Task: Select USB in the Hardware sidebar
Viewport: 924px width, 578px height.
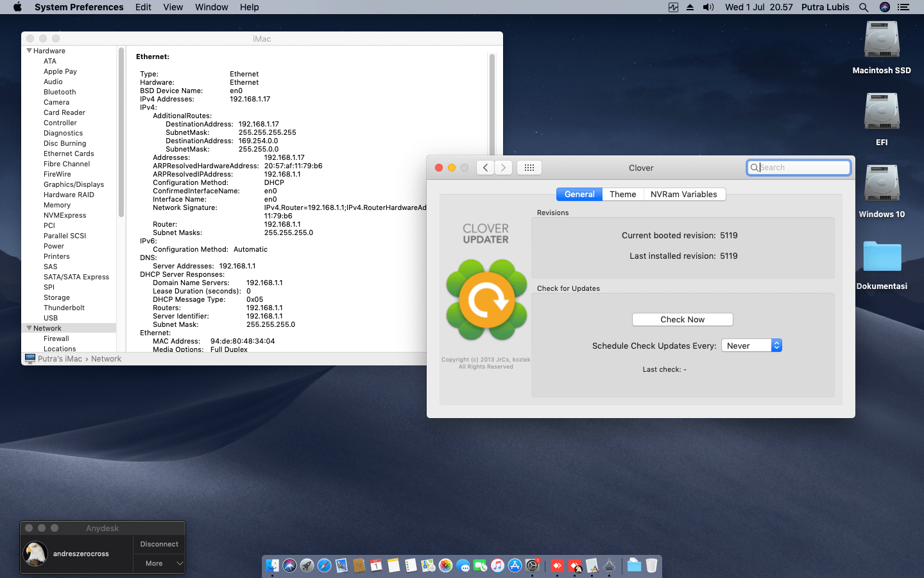Action: coord(51,318)
